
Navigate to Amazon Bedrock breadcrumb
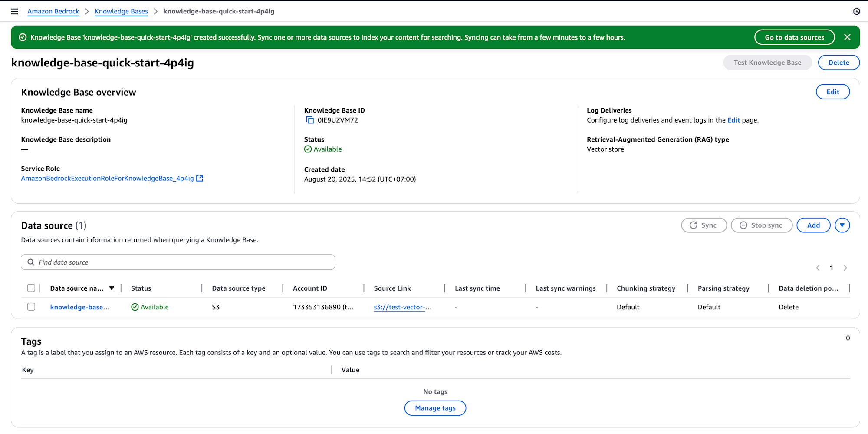pyautogui.click(x=53, y=11)
